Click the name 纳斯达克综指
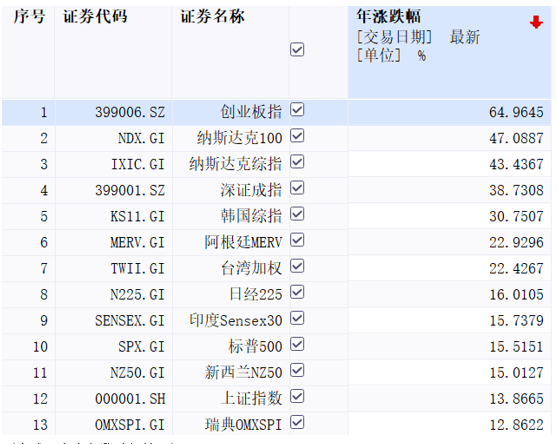 click(236, 164)
